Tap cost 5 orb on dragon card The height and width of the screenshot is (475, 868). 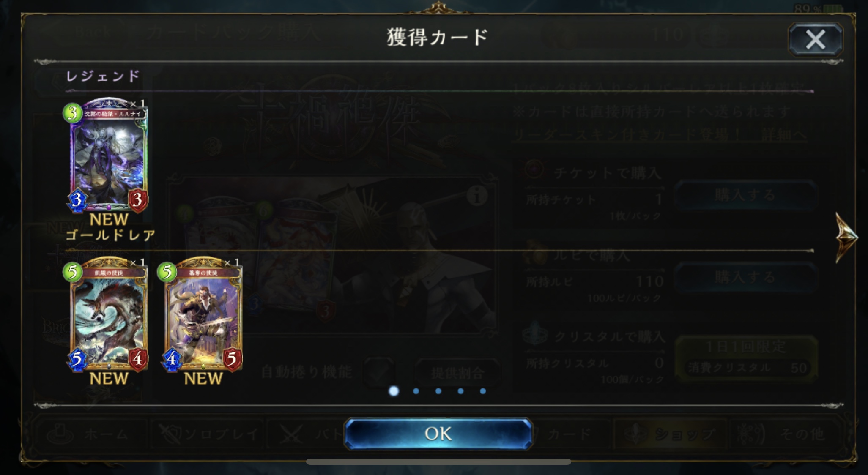point(73,272)
